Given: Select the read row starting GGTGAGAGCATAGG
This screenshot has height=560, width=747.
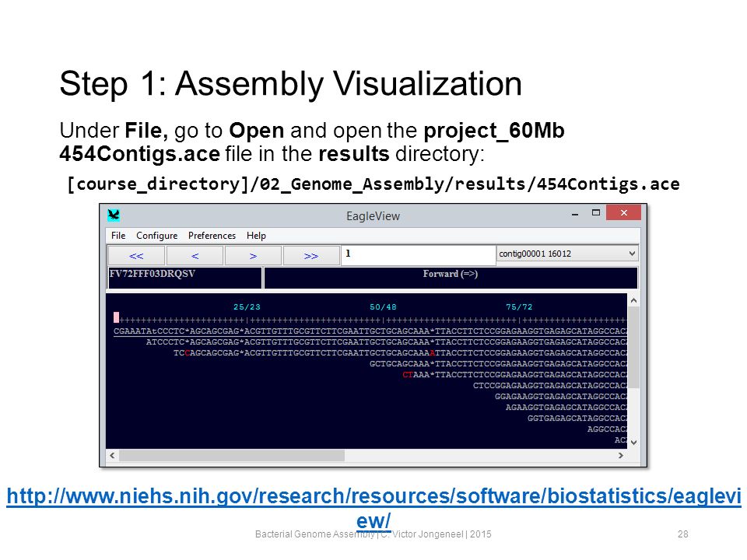Looking at the screenshot, I should point(577,418).
